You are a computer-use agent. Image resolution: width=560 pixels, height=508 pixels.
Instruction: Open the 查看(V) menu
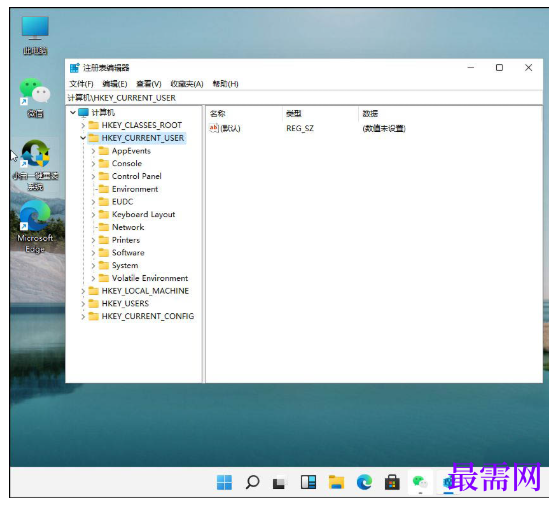[149, 84]
